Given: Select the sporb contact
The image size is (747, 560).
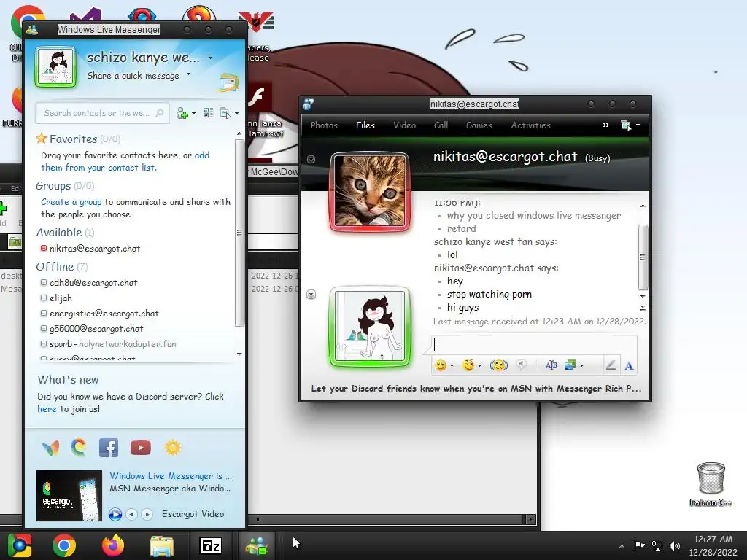Looking at the screenshot, I should click(108, 344).
